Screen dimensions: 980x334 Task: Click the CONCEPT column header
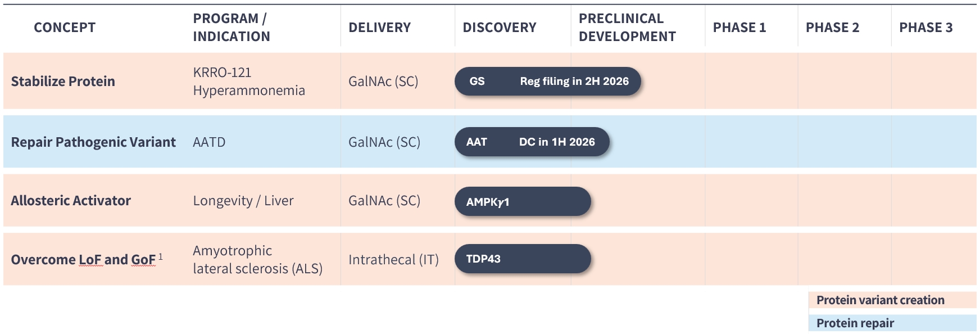[65, 27]
